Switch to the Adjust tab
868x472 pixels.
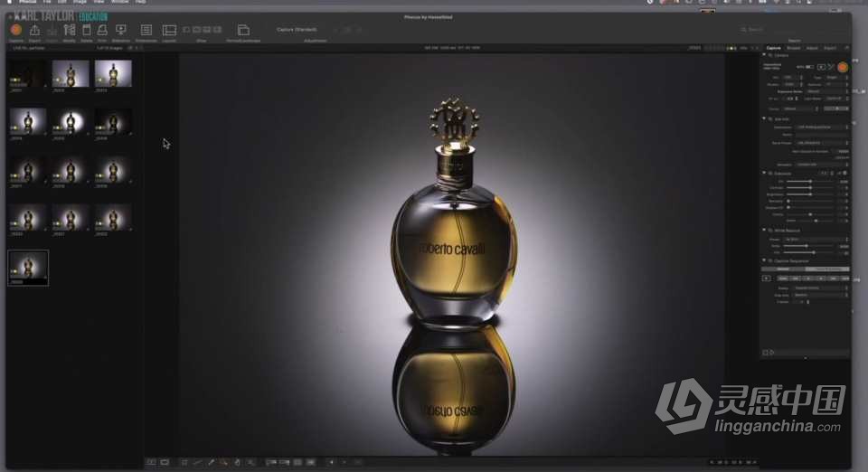[x=812, y=48]
